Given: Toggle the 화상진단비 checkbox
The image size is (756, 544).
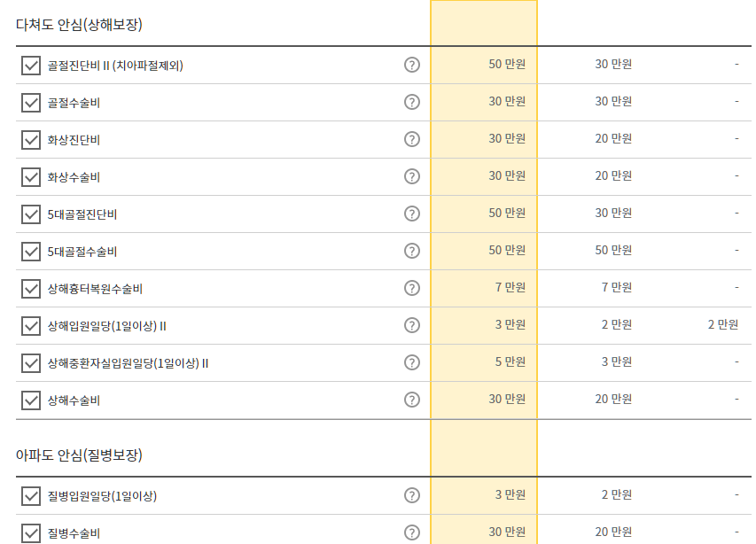Looking at the screenshot, I should [31, 140].
